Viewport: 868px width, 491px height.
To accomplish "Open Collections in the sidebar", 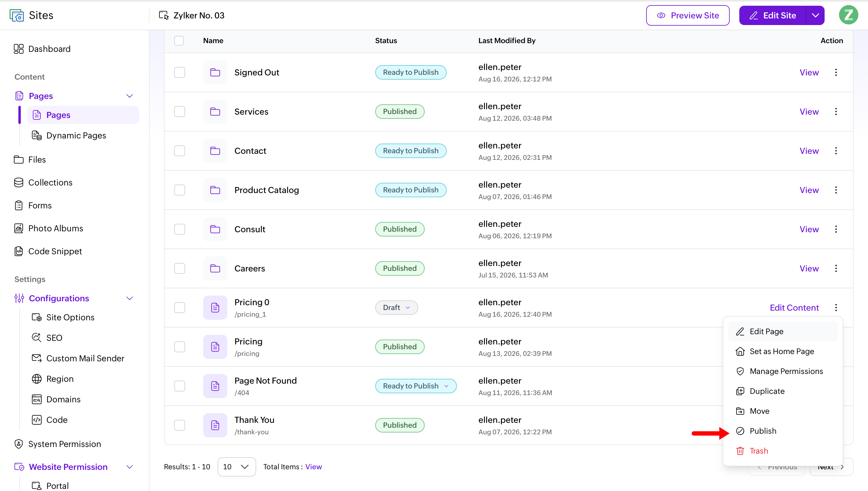I will pos(43,182).
